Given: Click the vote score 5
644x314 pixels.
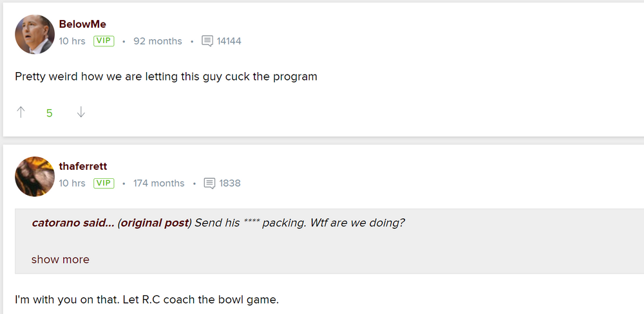Looking at the screenshot, I should (x=50, y=113).
